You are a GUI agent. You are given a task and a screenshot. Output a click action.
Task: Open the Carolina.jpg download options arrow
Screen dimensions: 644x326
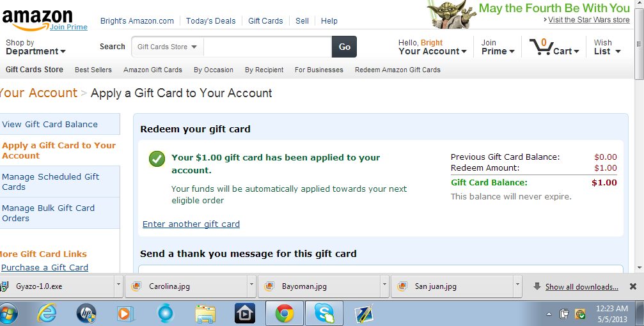coord(251,284)
